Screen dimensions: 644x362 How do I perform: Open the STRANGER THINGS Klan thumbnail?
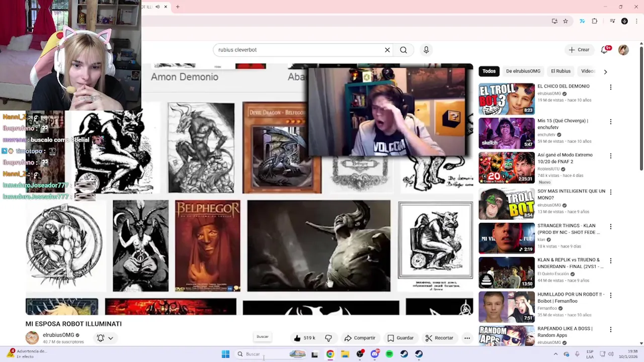507,238
